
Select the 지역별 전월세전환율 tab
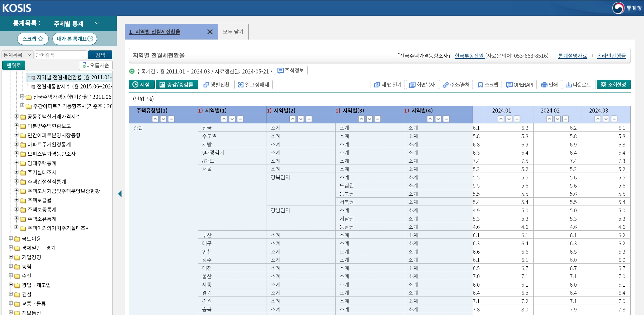tap(155, 32)
